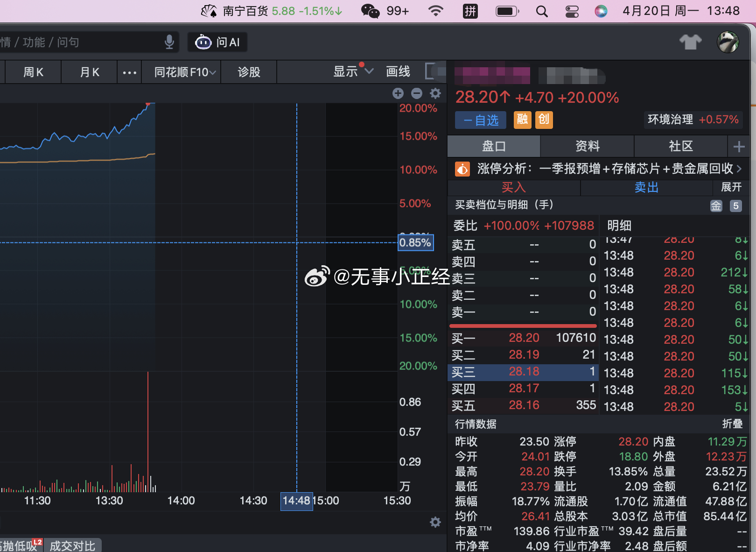Image resolution: width=756 pixels, height=552 pixels.
Task: Open the 同花顺F10 dropdown
Action: pos(181,72)
